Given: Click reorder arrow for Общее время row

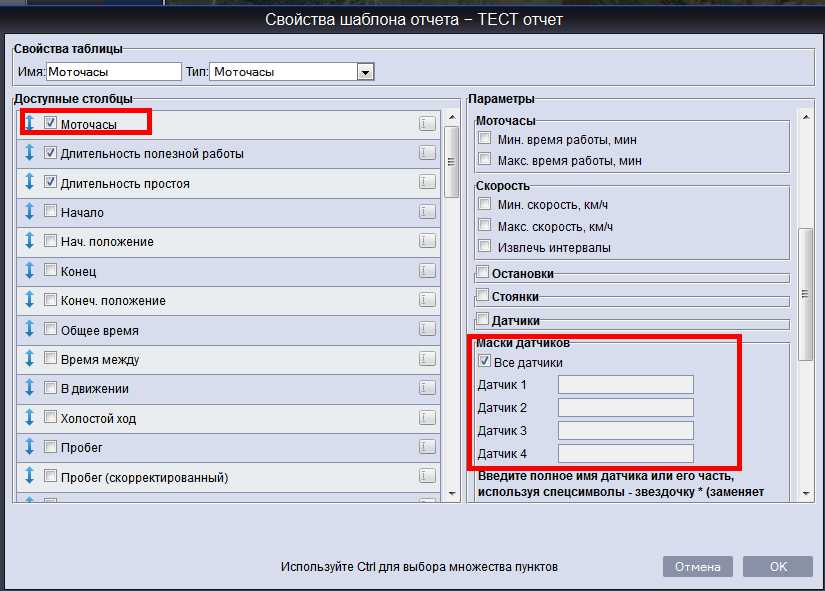Looking at the screenshot, I should 30,329.
